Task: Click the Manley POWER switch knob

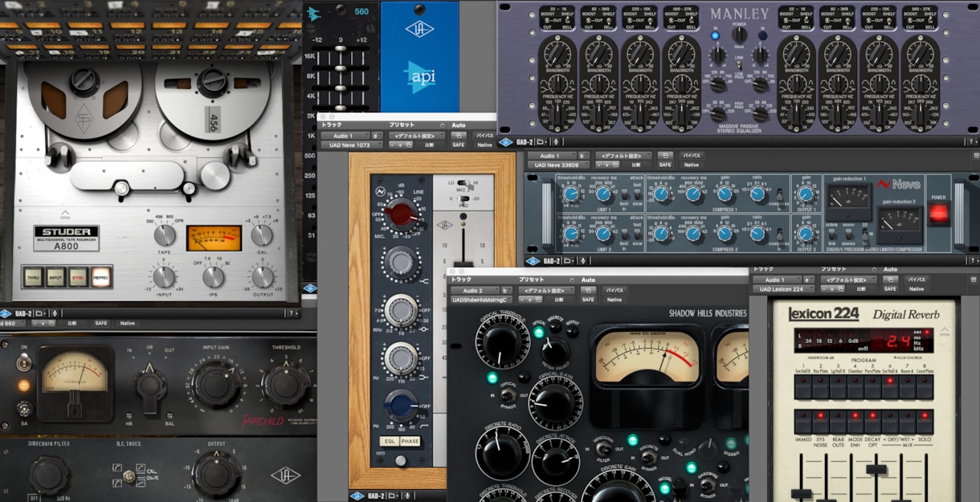Action: (x=739, y=35)
